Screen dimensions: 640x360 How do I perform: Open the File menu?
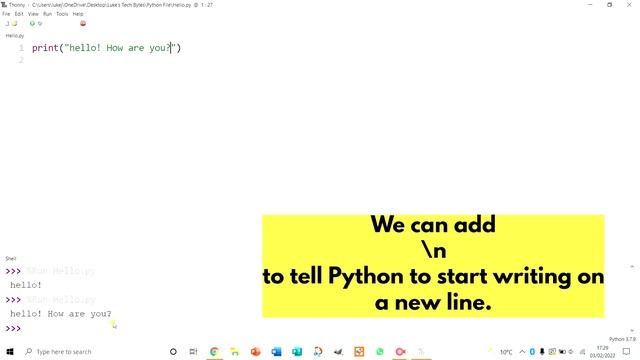coord(6,14)
